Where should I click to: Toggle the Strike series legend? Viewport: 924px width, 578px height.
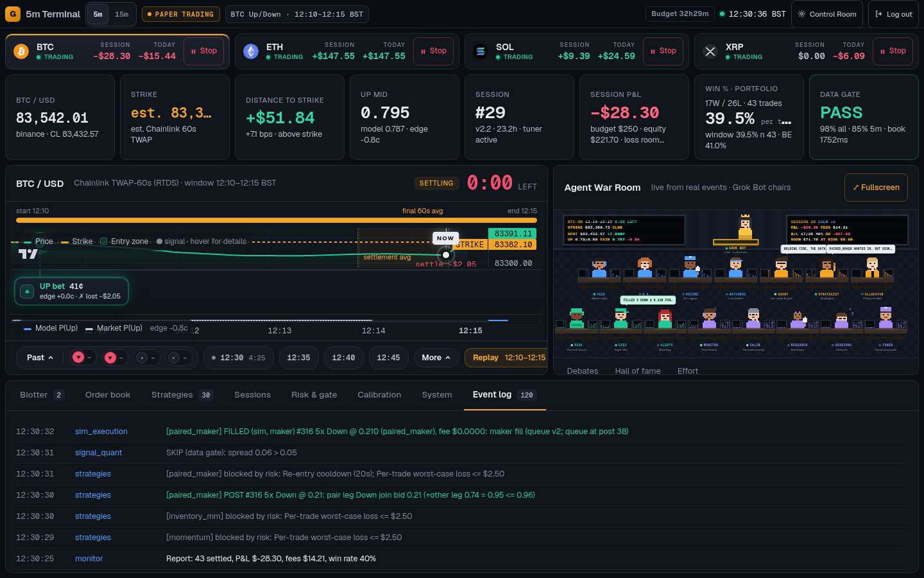[x=77, y=241]
